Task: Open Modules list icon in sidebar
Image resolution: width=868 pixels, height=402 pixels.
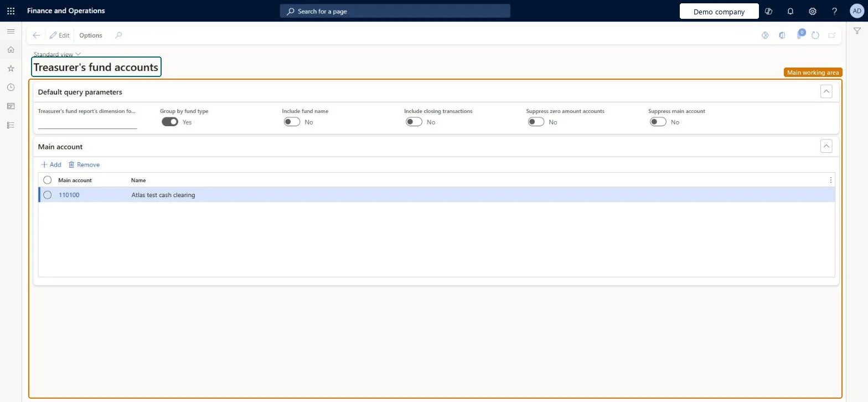Action: [11, 125]
